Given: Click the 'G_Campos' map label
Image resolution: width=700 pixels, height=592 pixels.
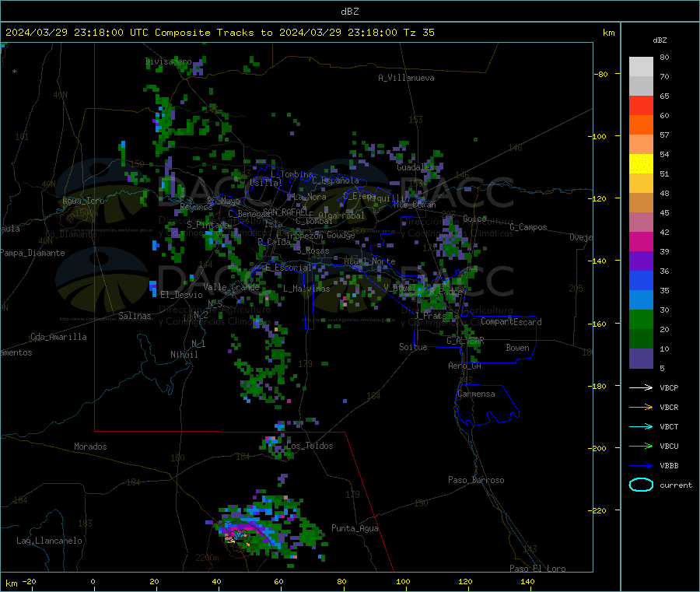Looking at the screenshot, I should [528, 227].
